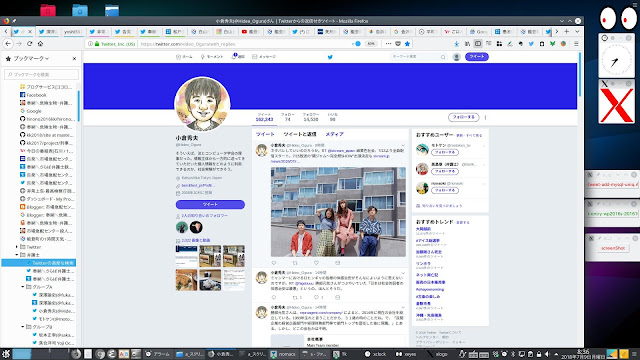
Task: Click the blue bookmark star in address bar
Action: (407, 44)
